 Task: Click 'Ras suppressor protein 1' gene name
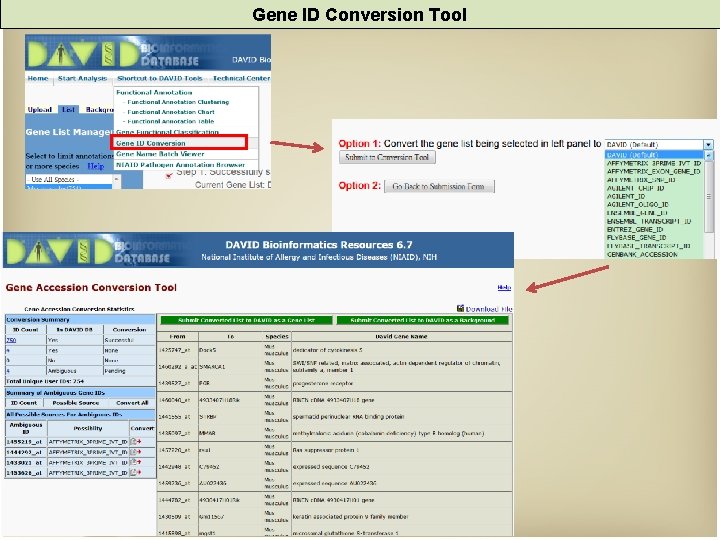pos(326,450)
